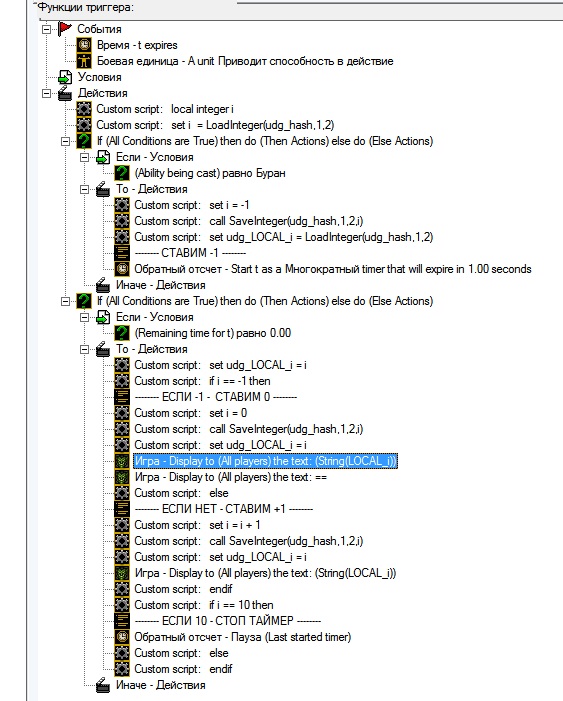Collapse the second If/Then/Else block
Image resolution: width=563 pixels, height=701 pixels.
65,301
